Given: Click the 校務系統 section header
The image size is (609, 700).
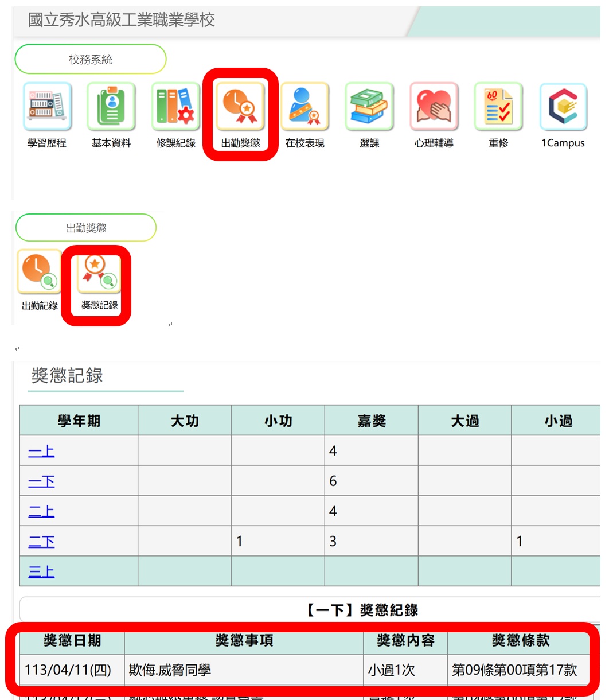Looking at the screenshot, I should pyautogui.click(x=91, y=59).
